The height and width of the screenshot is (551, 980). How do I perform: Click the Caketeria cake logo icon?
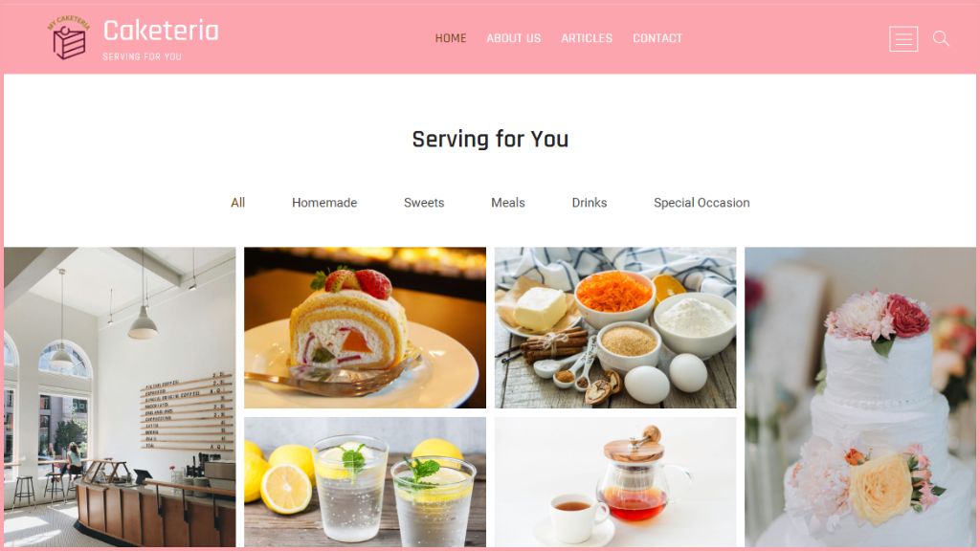[69, 38]
